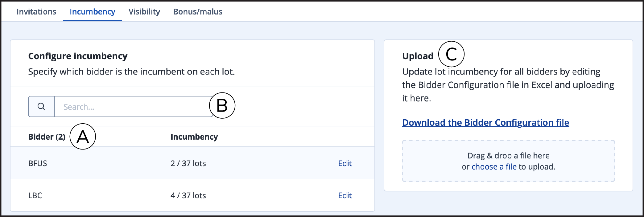The width and height of the screenshot is (644, 217).
Task: Select the BFUS bidder row
Action: click(x=192, y=163)
